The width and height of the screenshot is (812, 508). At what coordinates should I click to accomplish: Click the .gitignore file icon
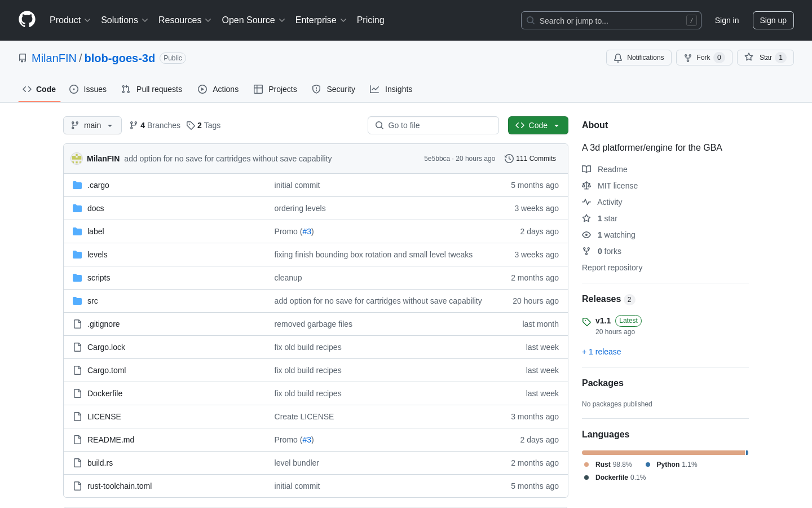[x=77, y=324]
